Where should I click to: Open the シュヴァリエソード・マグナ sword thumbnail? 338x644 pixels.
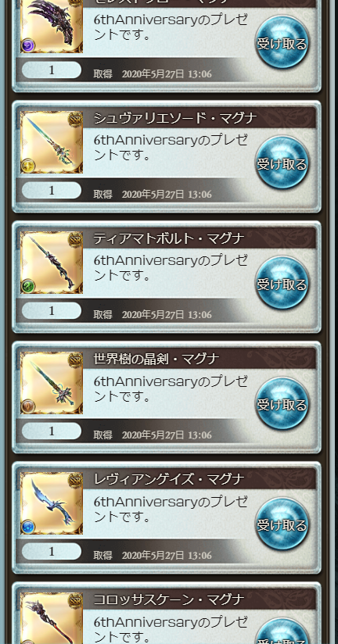[52, 142]
